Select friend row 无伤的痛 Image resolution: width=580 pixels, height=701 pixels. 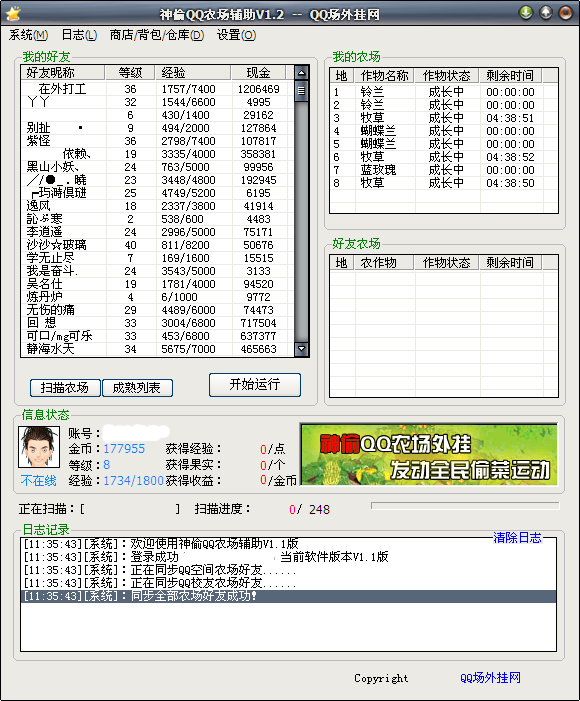pyautogui.click(x=157, y=309)
